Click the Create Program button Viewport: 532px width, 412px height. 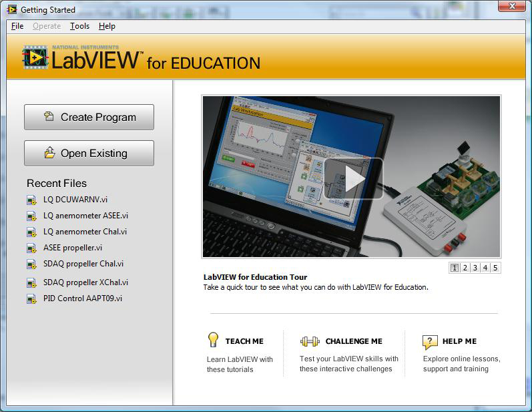tap(89, 117)
